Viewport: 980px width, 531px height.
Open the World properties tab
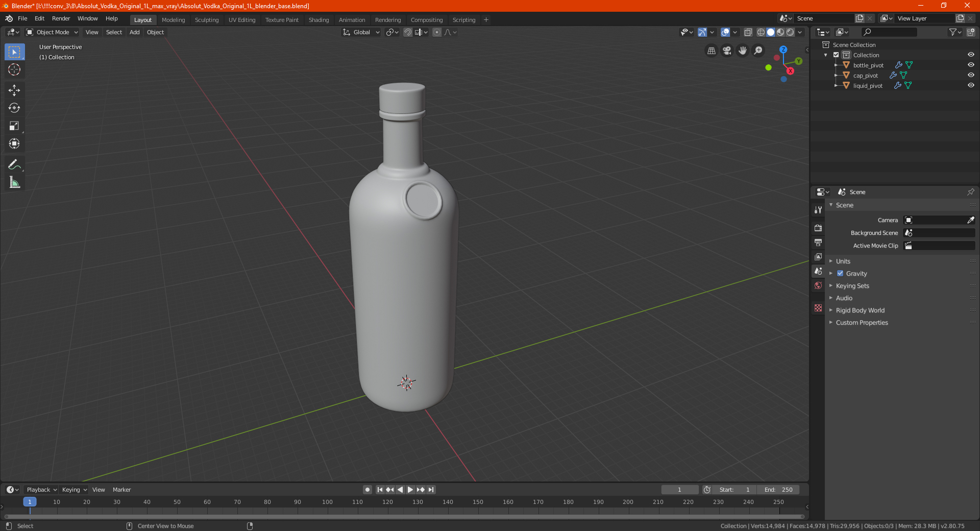[x=818, y=285]
